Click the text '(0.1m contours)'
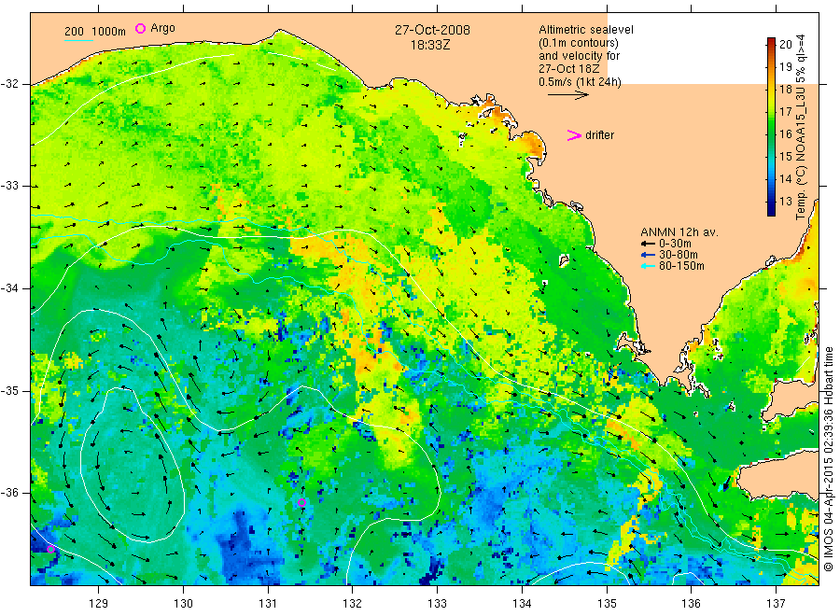 pyautogui.click(x=579, y=43)
